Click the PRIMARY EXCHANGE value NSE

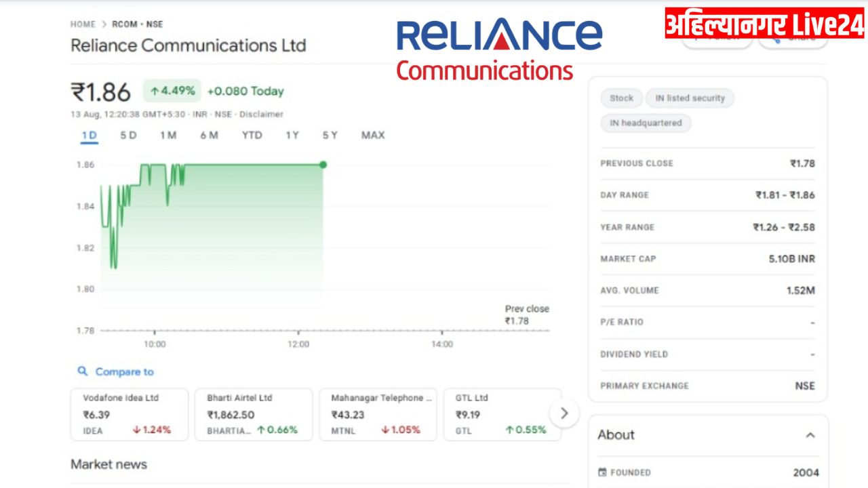pos(805,386)
